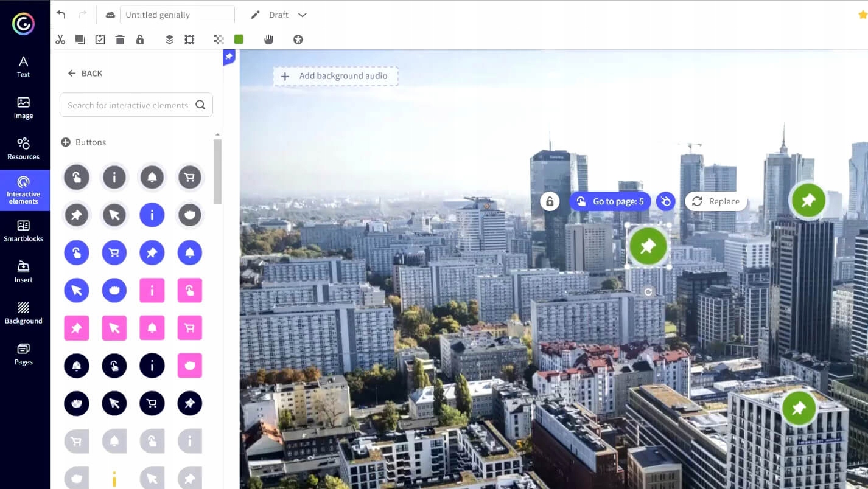Expand the Buttons category plus icon
The width and height of the screenshot is (868, 489).
(x=66, y=142)
